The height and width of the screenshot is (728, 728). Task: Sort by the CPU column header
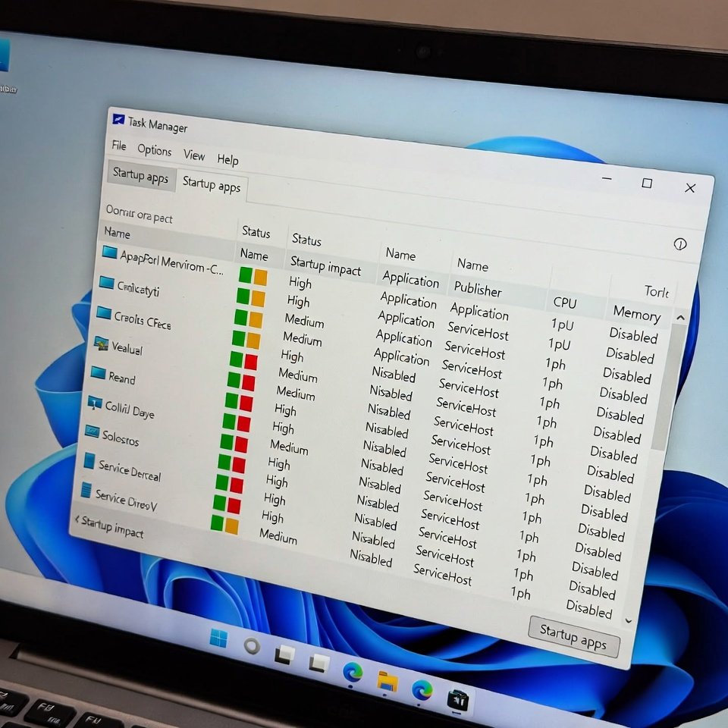click(x=564, y=302)
